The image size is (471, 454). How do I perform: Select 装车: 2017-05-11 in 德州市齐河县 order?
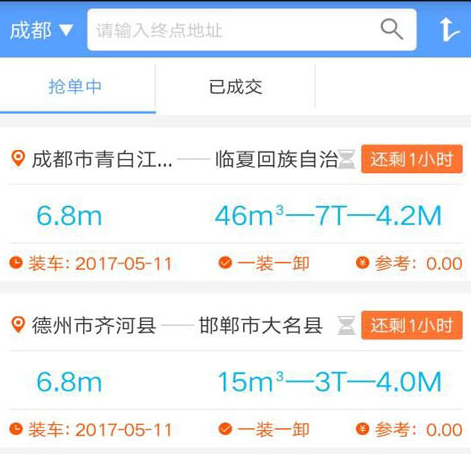(100, 430)
